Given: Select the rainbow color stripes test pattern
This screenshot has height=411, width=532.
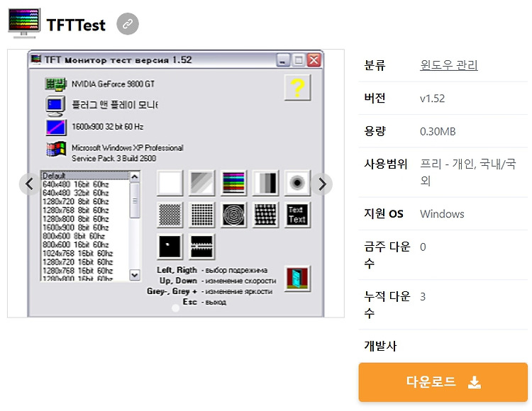Looking at the screenshot, I should 233,183.
